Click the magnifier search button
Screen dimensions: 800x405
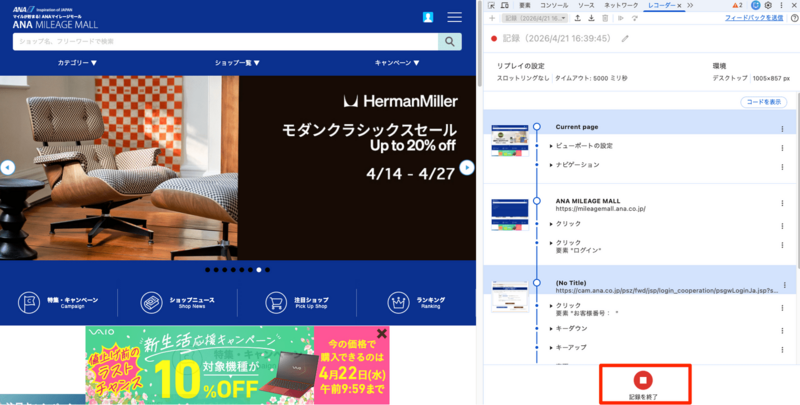[x=450, y=41]
